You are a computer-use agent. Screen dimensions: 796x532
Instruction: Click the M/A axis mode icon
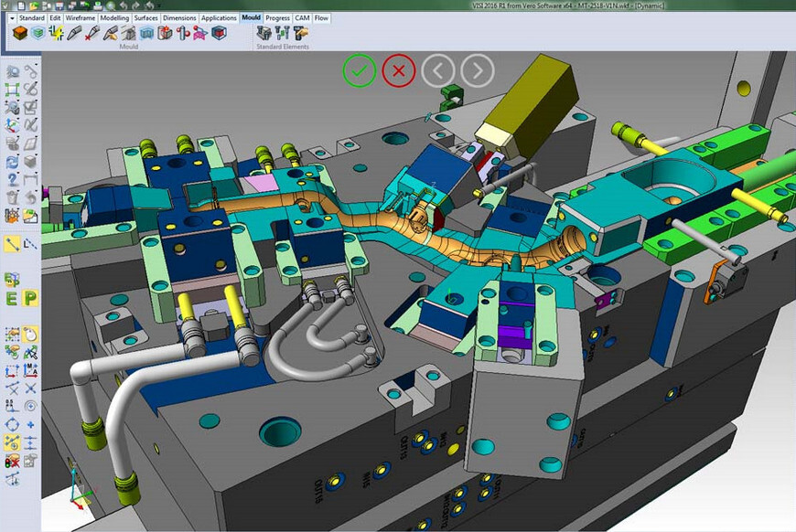30,370
